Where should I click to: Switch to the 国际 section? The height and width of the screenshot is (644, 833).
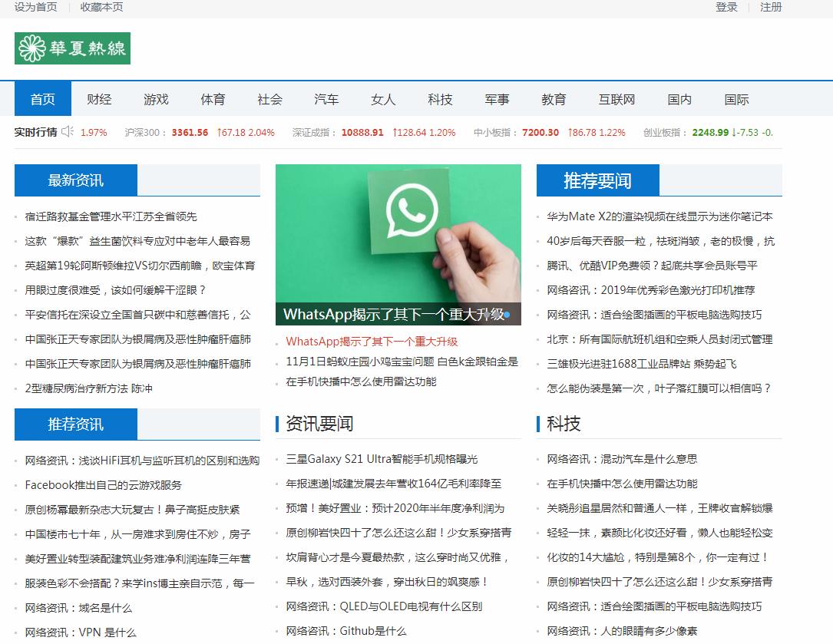tap(736, 99)
